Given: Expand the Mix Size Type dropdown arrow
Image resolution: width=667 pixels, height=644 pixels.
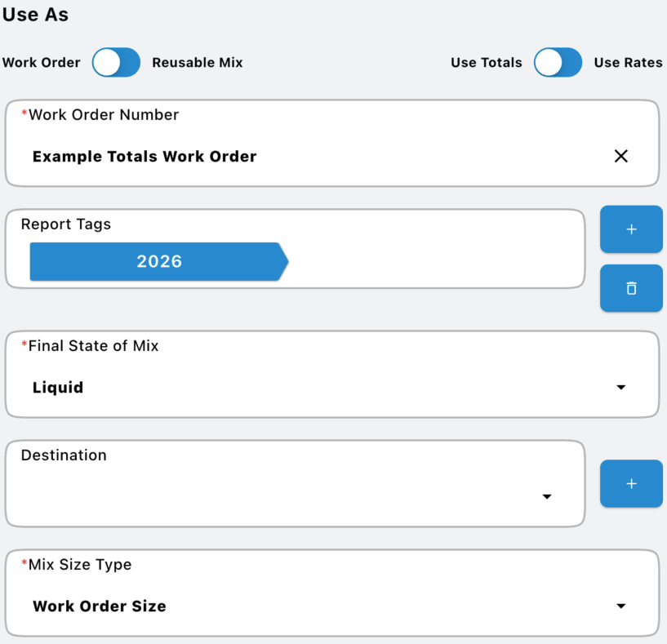Looking at the screenshot, I should pos(620,606).
